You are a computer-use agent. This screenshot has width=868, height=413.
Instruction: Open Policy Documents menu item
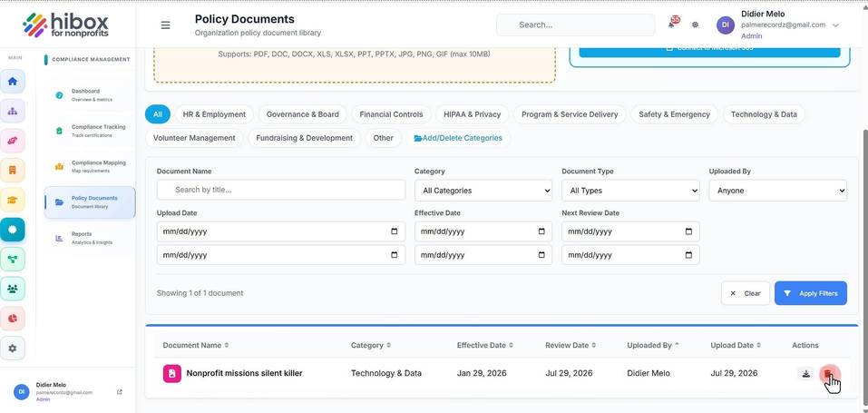[90, 202]
